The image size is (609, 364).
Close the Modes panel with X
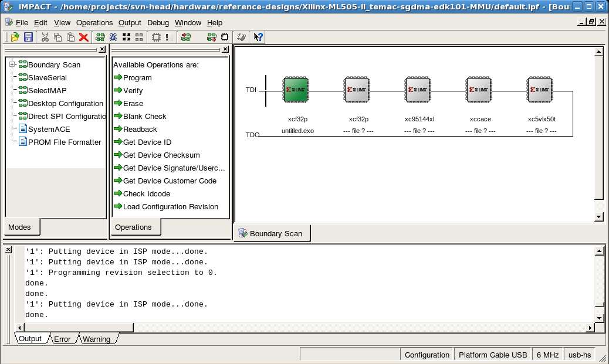tap(102, 50)
